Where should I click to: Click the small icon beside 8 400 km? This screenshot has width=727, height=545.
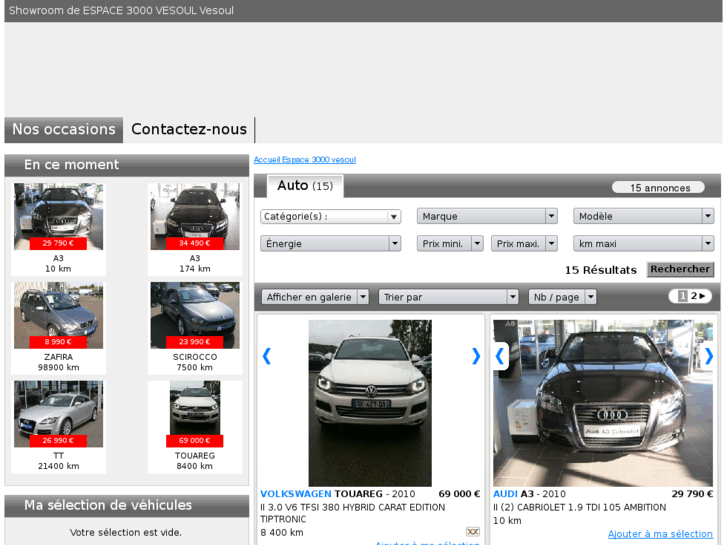click(x=472, y=532)
